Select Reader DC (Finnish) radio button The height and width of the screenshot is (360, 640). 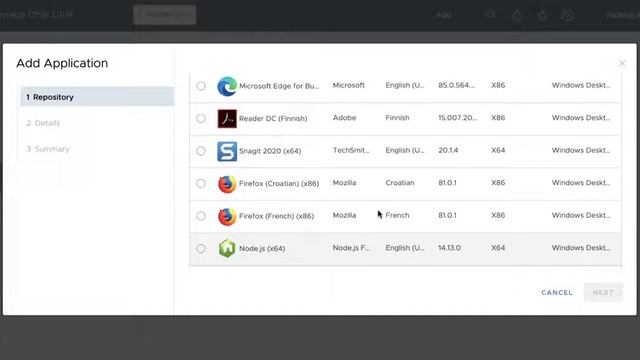[201, 118]
